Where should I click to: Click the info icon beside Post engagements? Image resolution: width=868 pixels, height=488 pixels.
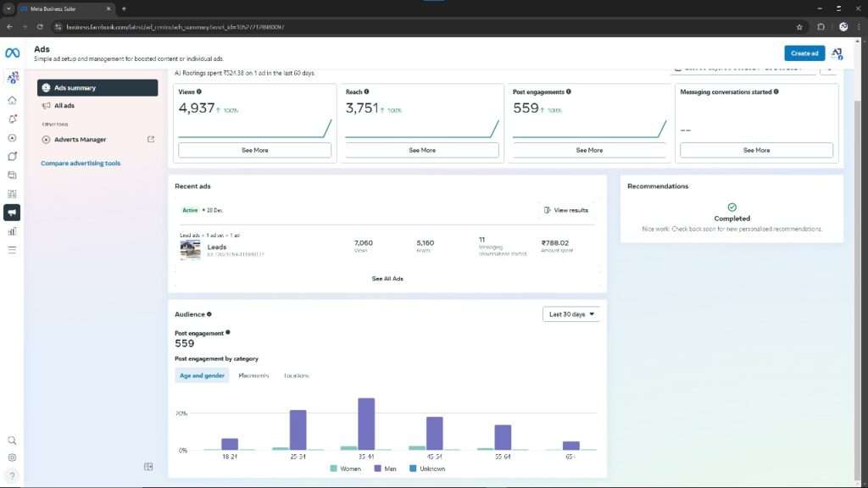[569, 91]
